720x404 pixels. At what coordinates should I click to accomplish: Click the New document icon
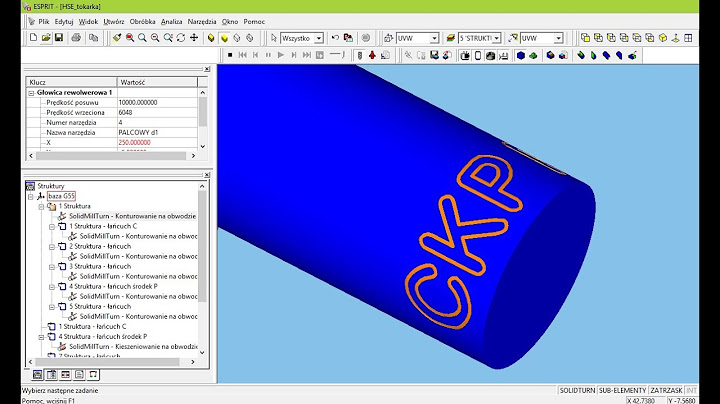pos(33,38)
